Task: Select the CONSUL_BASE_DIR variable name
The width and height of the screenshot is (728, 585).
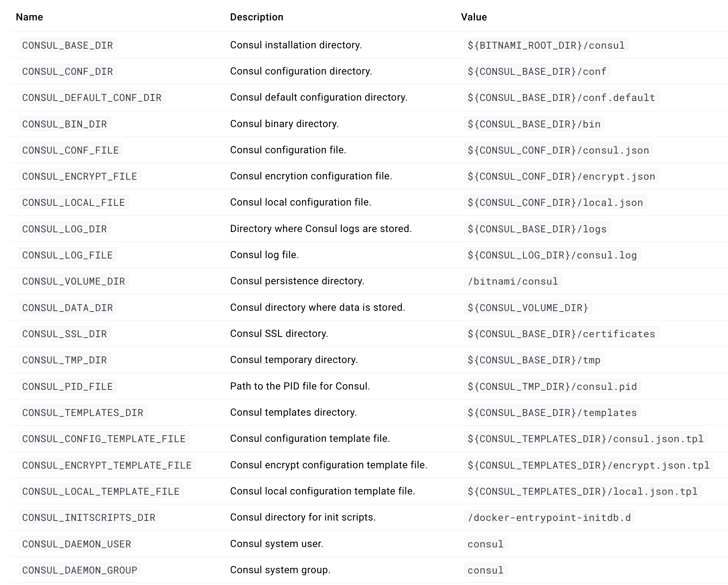Action: [67, 45]
